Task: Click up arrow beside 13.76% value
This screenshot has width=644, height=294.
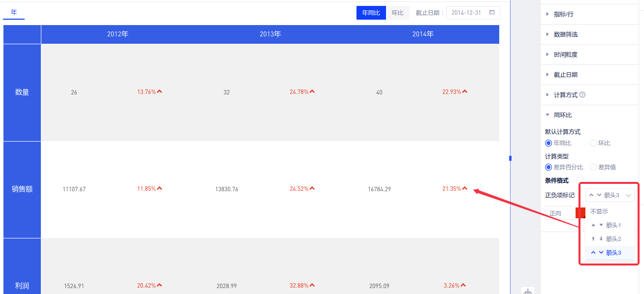Action: coord(160,91)
